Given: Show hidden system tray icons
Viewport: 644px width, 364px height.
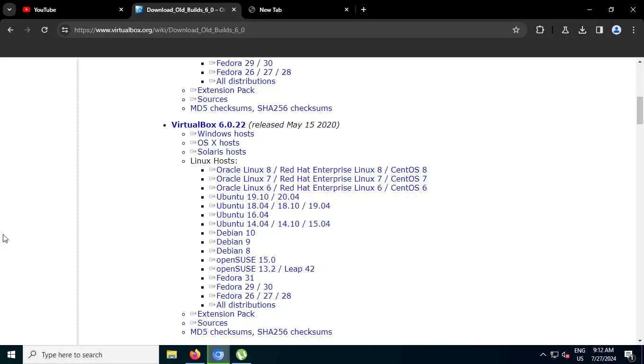Looking at the screenshot, I should click(543, 355).
